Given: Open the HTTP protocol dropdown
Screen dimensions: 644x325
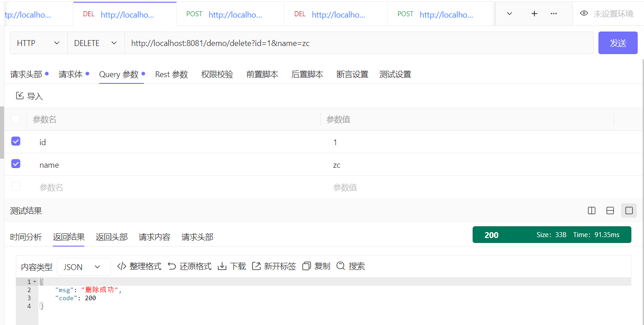Looking at the screenshot, I should pyautogui.click(x=38, y=43).
